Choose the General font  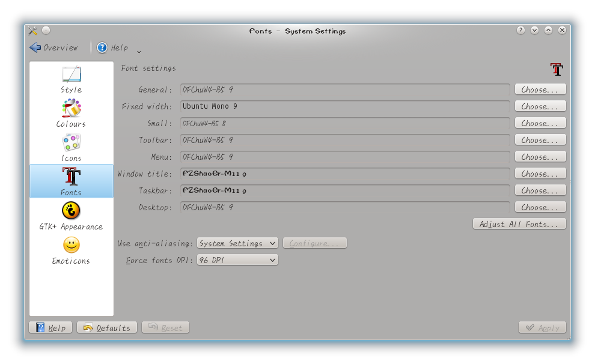click(x=540, y=89)
